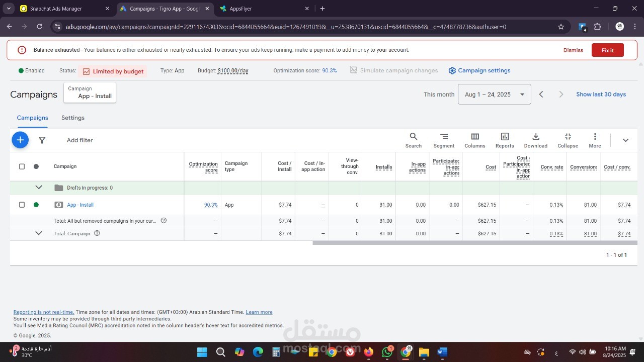Click the site info icon in address bar
The image size is (644, 362).
point(57,27)
